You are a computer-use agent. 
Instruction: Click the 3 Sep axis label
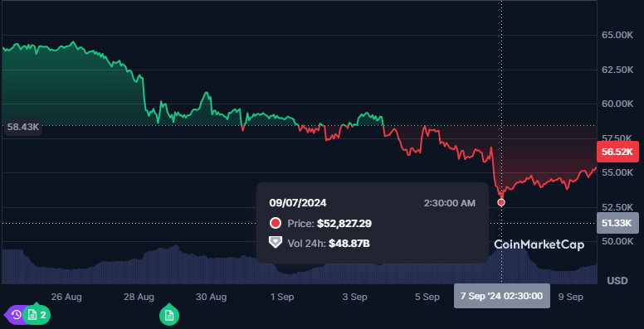354,297
